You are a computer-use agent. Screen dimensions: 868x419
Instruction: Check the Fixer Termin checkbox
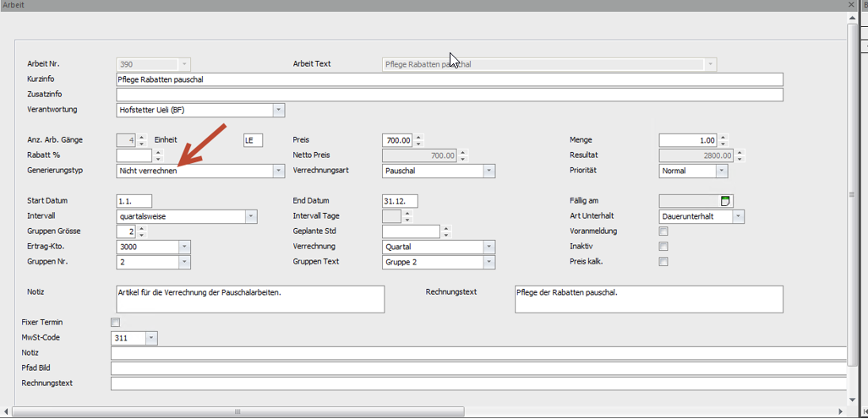tap(115, 322)
